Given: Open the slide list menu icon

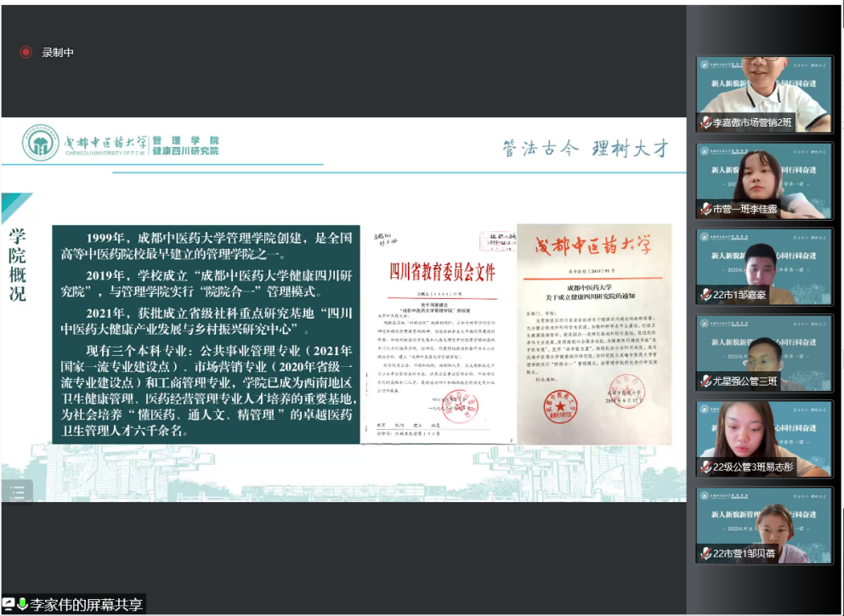Looking at the screenshot, I should (x=17, y=492).
